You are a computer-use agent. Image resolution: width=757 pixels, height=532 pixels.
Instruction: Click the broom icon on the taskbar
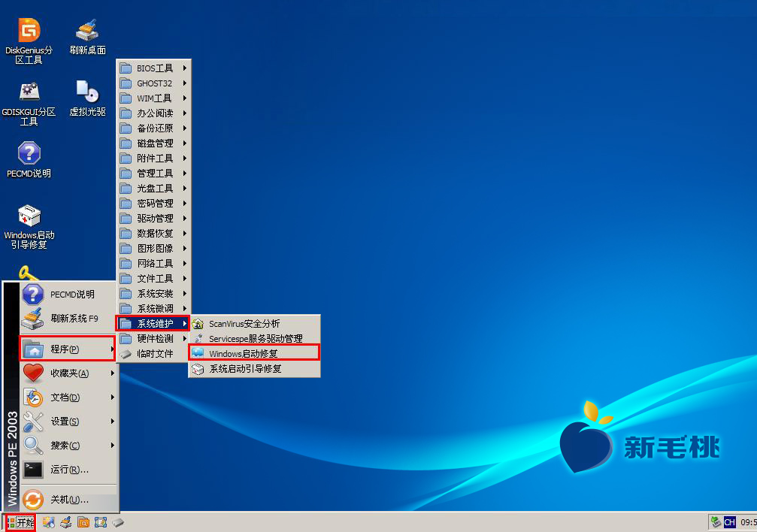66,522
